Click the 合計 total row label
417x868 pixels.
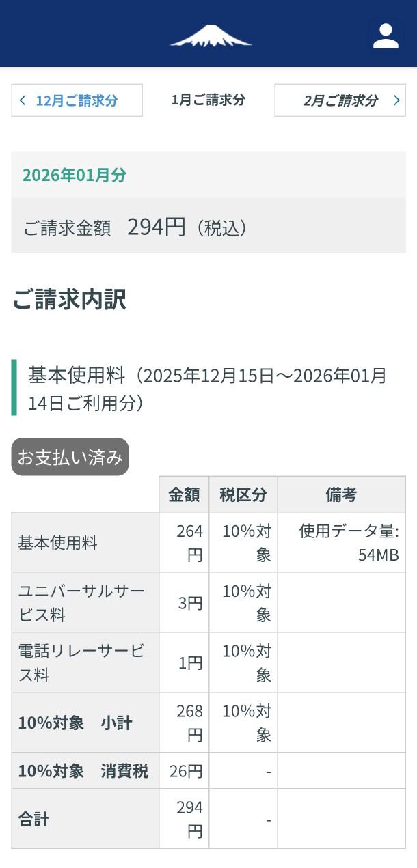point(33,819)
